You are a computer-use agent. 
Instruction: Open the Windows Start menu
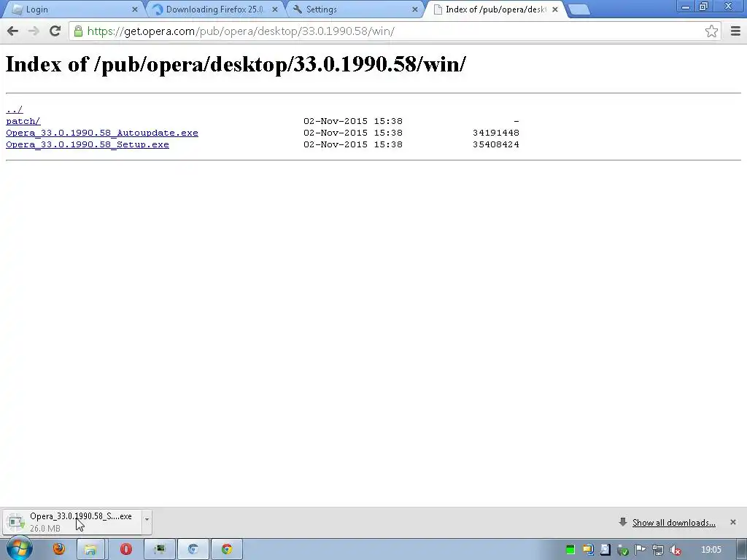19,549
